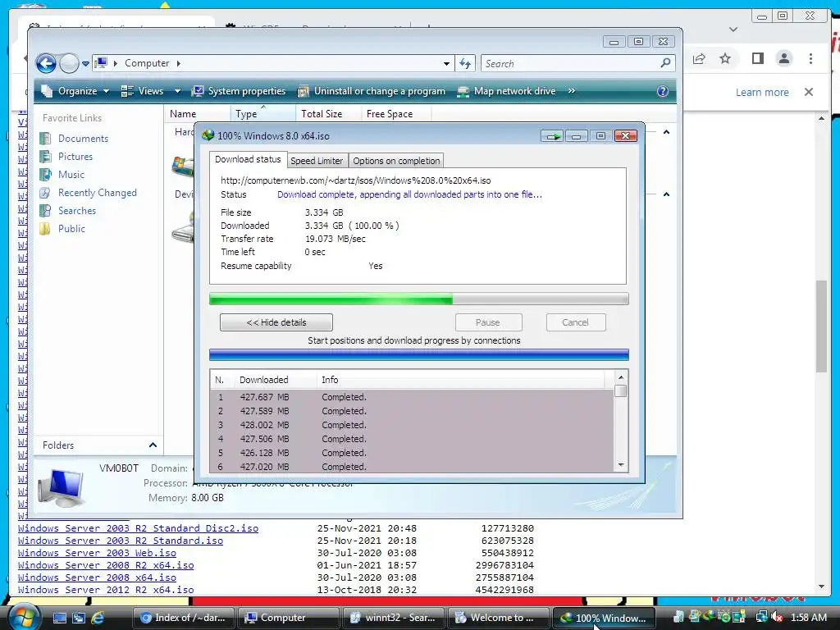Select connection row 3 with 428.002 MB
The width and height of the screenshot is (840, 630).
click(x=412, y=425)
